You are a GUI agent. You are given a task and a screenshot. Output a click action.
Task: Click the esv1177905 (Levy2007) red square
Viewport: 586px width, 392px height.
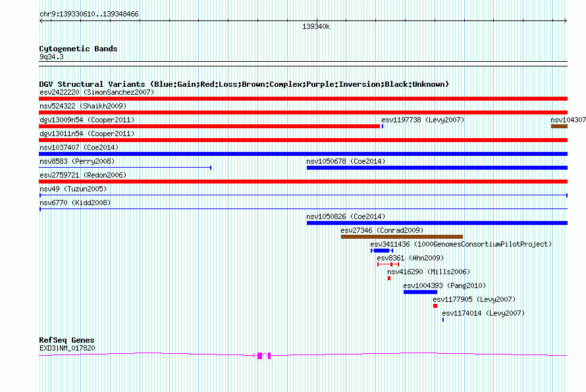435,306
